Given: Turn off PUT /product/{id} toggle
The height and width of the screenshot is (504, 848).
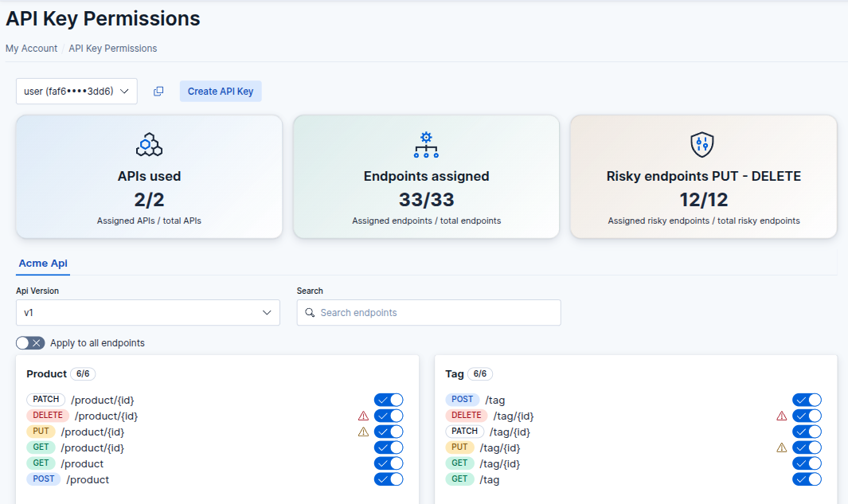Looking at the screenshot, I should 389,432.
